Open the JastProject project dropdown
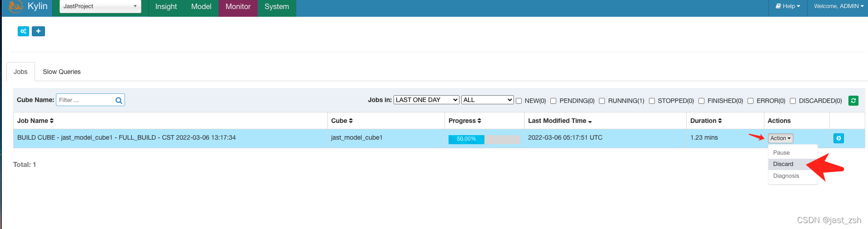Screen dimensions: 868x229 [x=100, y=6]
